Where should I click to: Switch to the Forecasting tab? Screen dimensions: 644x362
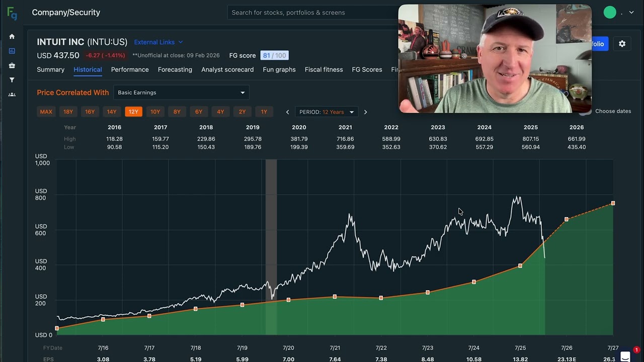175,70
